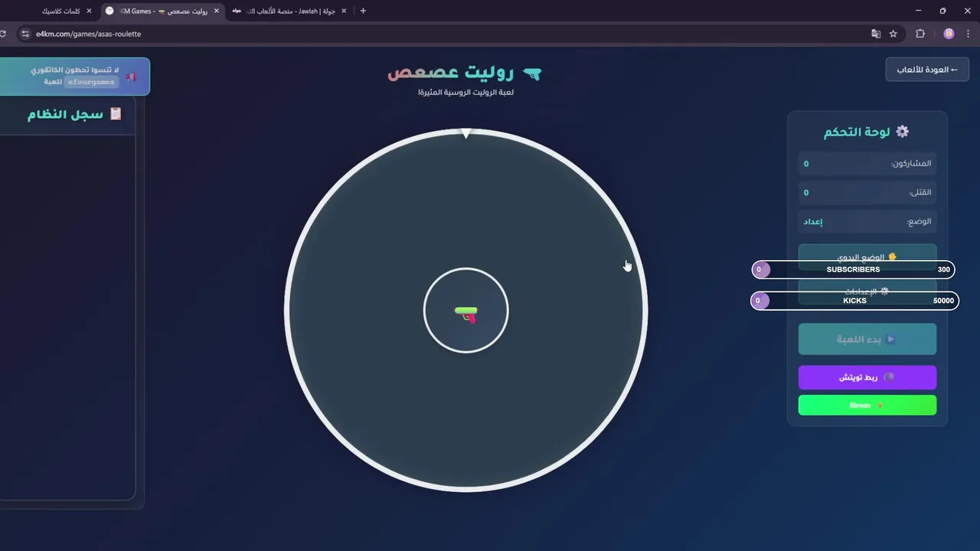Open Chrome's three-dot menu
The image size is (980, 551).
point(969,34)
